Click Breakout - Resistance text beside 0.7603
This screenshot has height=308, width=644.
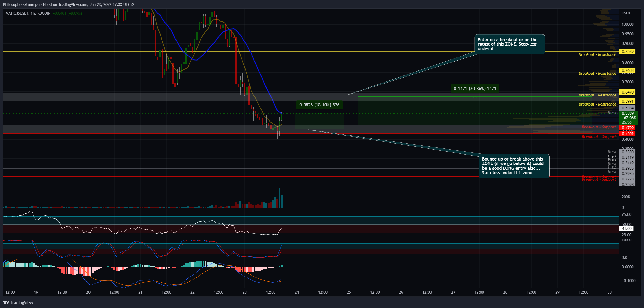[x=597, y=73]
